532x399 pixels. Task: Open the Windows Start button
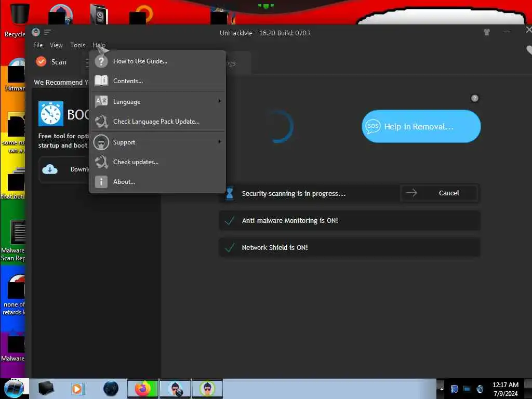(14, 389)
